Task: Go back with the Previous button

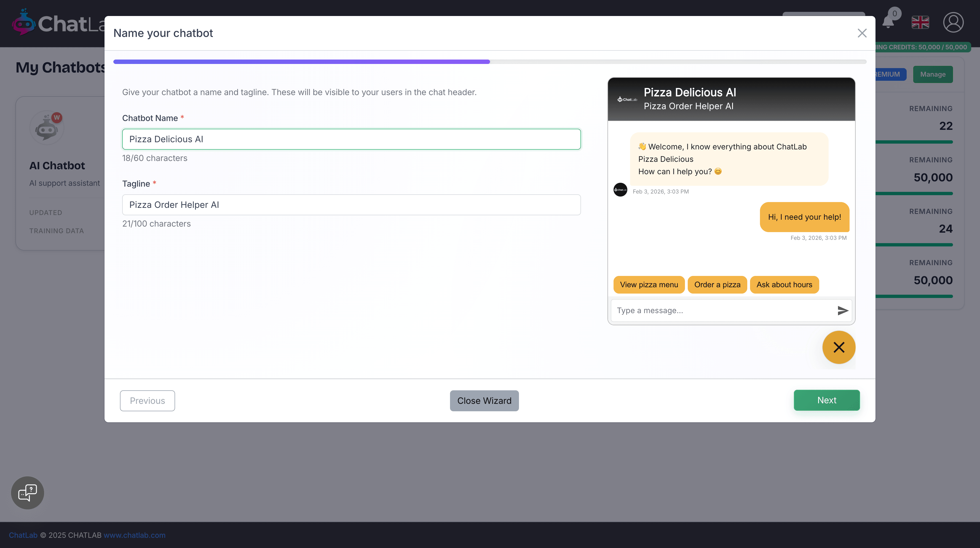Action: [147, 401]
